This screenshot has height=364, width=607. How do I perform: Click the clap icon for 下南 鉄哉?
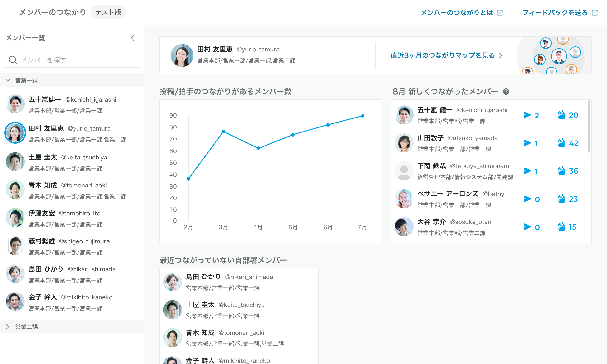561,171
